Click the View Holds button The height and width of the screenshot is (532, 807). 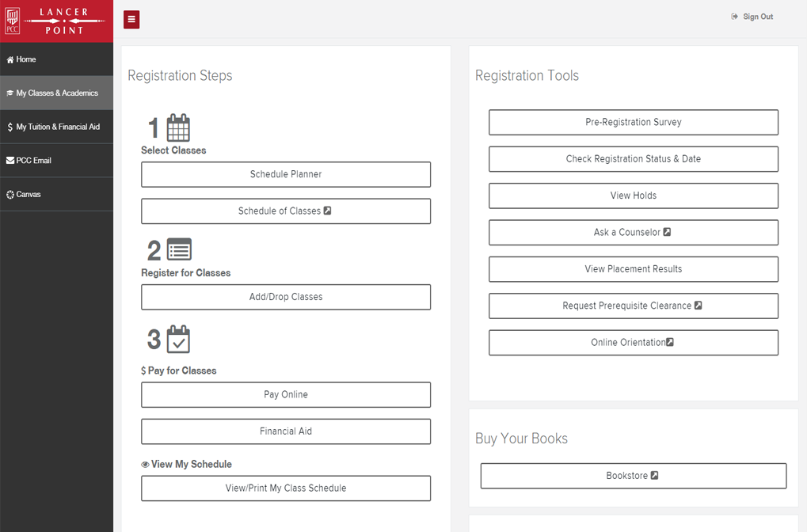(634, 196)
